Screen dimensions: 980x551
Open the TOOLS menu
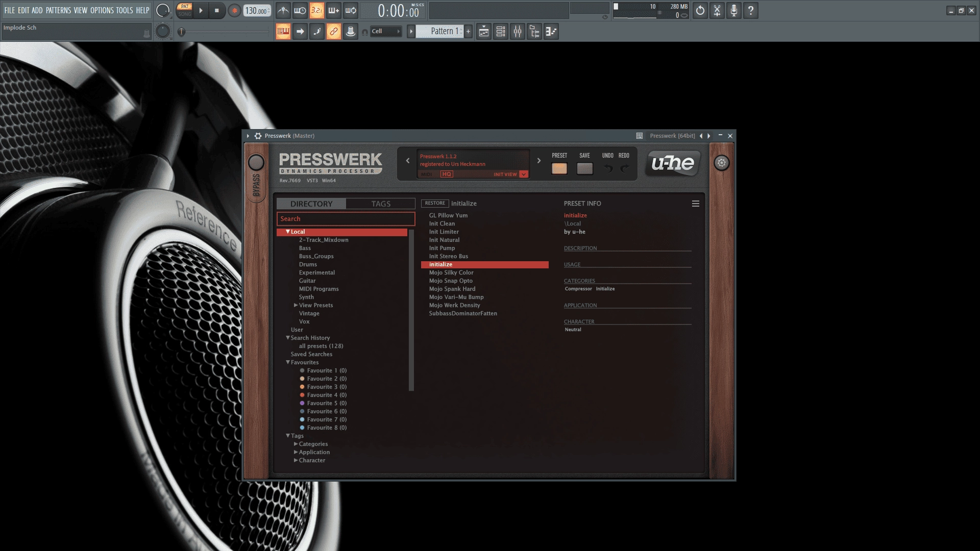(x=125, y=10)
